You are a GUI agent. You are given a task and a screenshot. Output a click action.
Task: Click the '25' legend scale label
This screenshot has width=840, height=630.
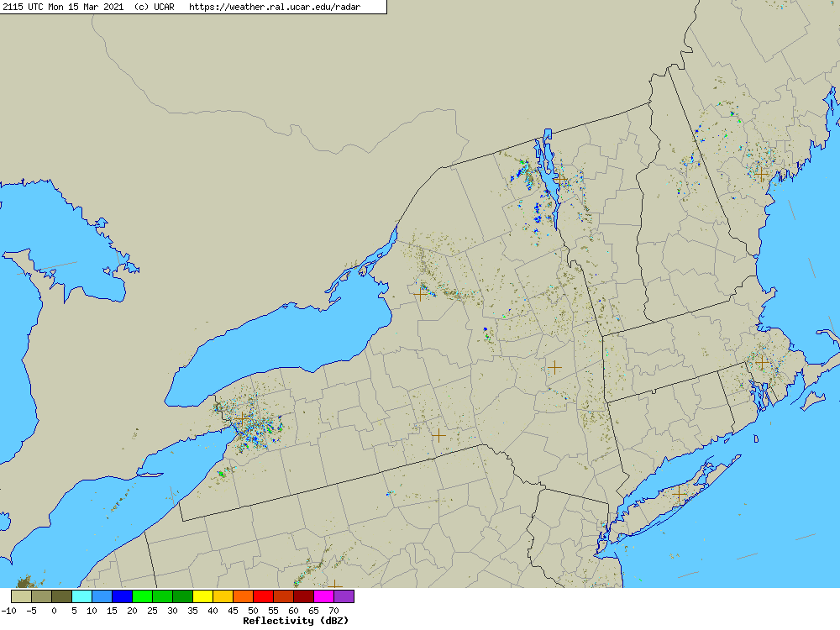[152, 611]
